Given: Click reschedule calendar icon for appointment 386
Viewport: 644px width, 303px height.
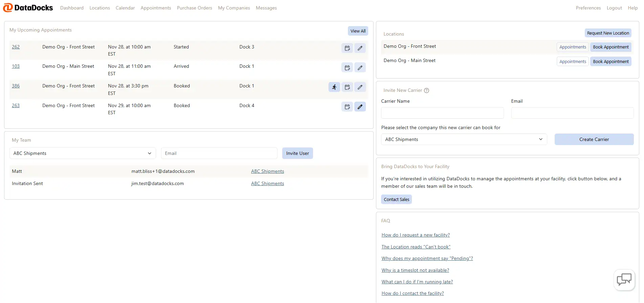Looking at the screenshot, I should tap(347, 87).
